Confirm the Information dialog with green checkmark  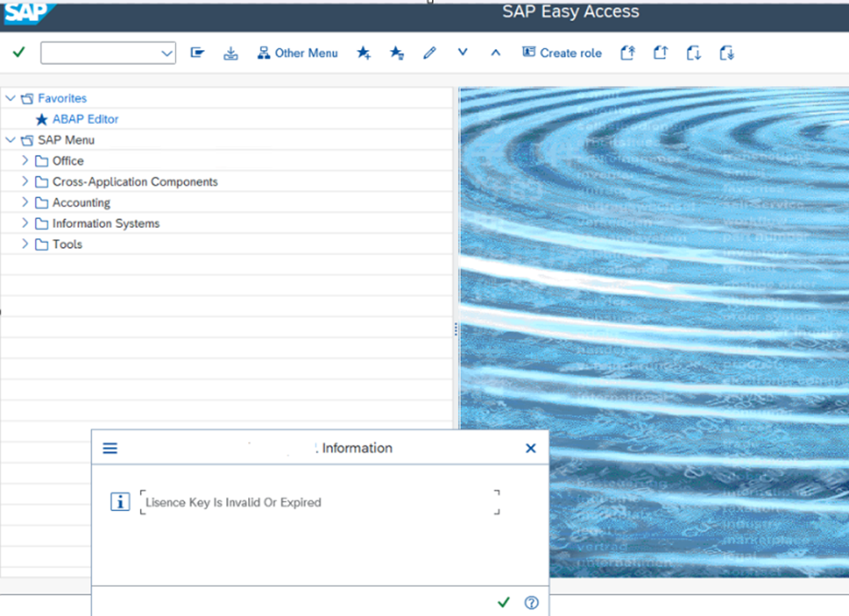[503, 602]
